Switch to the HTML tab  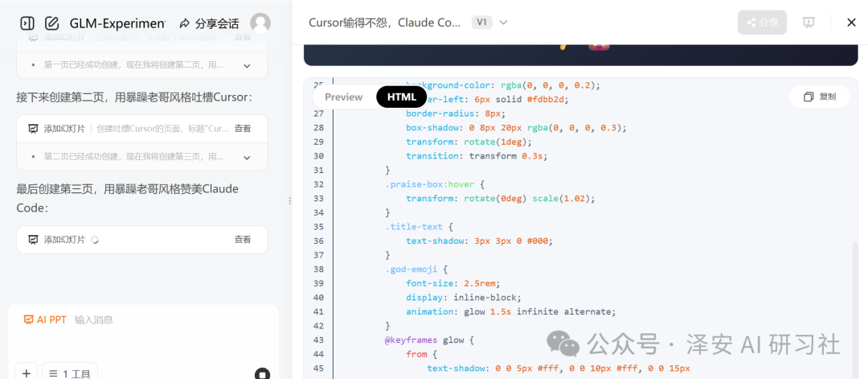click(x=401, y=97)
